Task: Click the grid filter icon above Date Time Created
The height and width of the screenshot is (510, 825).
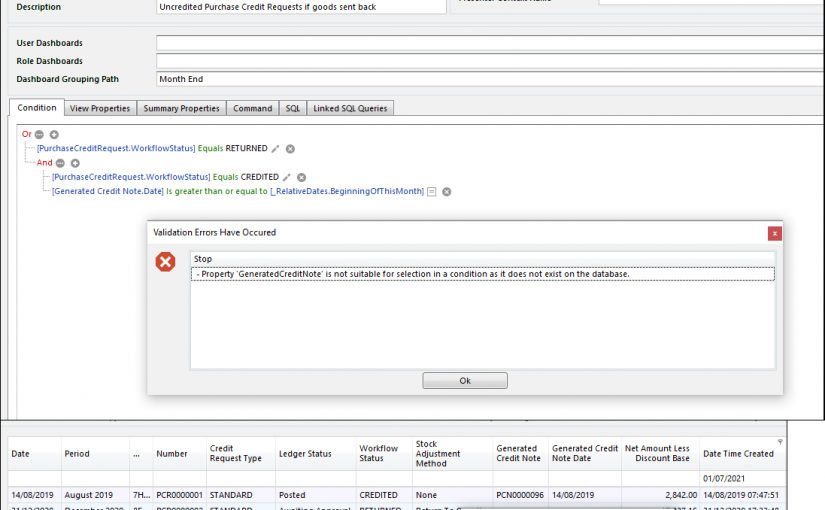Action: (780, 442)
